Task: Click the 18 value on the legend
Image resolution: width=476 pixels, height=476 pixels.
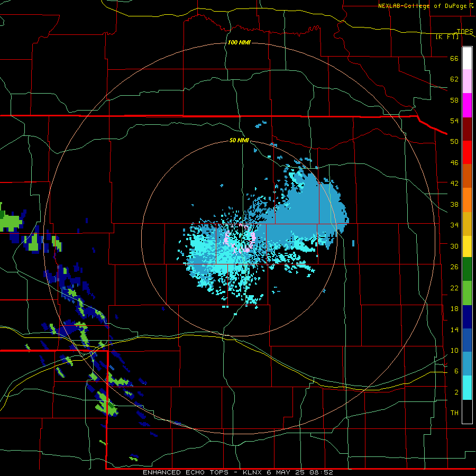Action: click(x=454, y=309)
